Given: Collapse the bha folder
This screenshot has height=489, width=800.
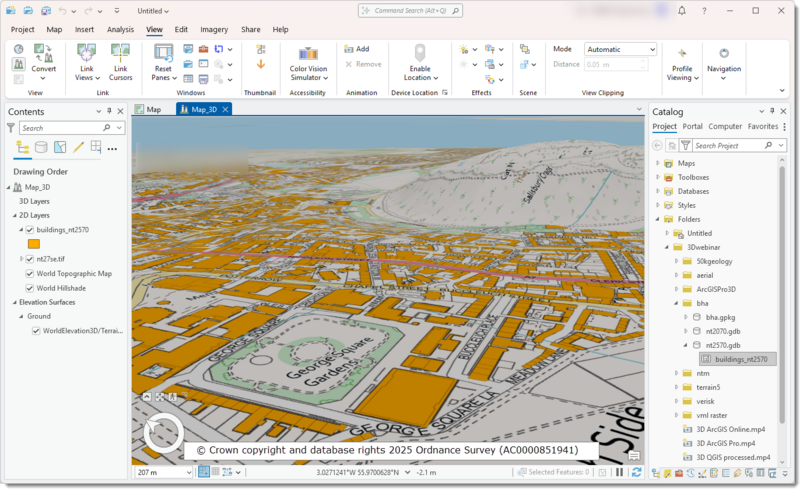Looking at the screenshot, I should [677, 303].
